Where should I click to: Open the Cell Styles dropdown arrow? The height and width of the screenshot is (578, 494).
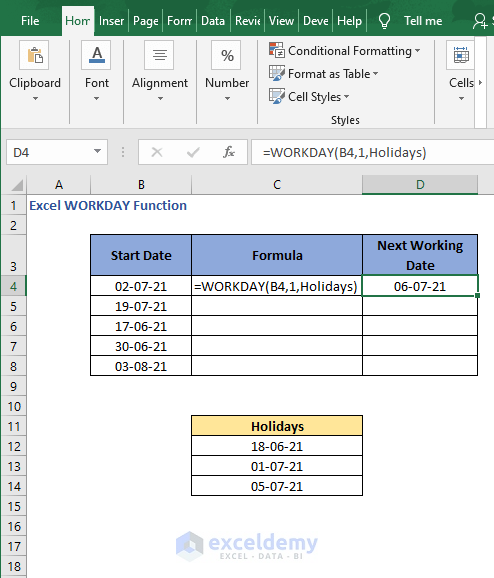[346, 97]
